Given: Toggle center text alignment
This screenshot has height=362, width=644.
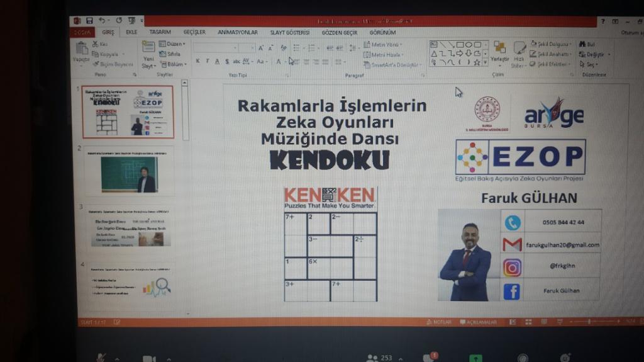Looking at the screenshot, I should [306, 62].
